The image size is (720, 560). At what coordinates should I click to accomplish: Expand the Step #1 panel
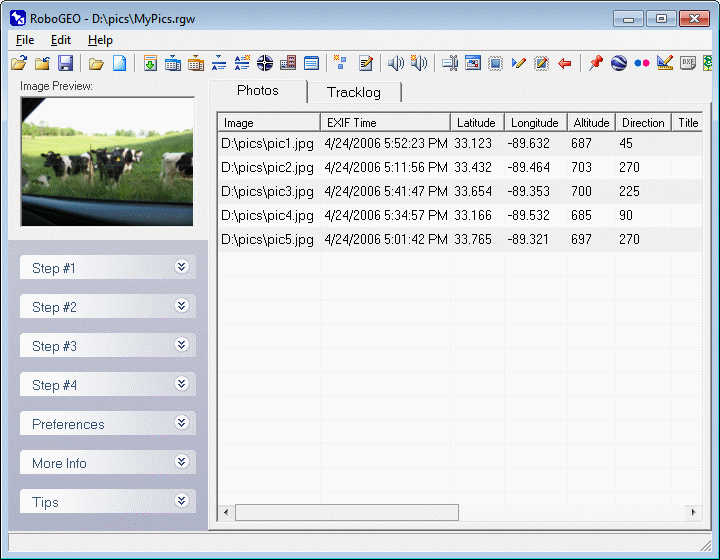pyautogui.click(x=181, y=267)
